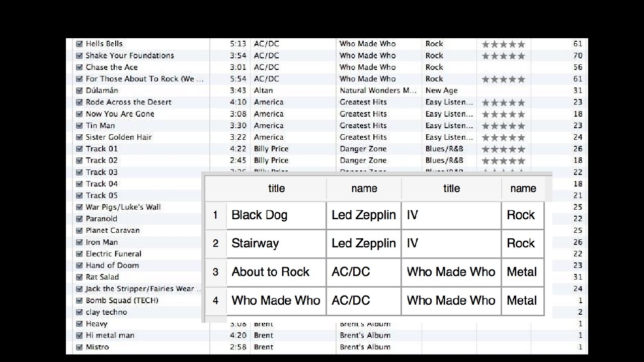This screenshot has width=644, height=362.
Task: Click IV album cell in Black Dog row
Action: pyautogui.click(x=451, y=215)
